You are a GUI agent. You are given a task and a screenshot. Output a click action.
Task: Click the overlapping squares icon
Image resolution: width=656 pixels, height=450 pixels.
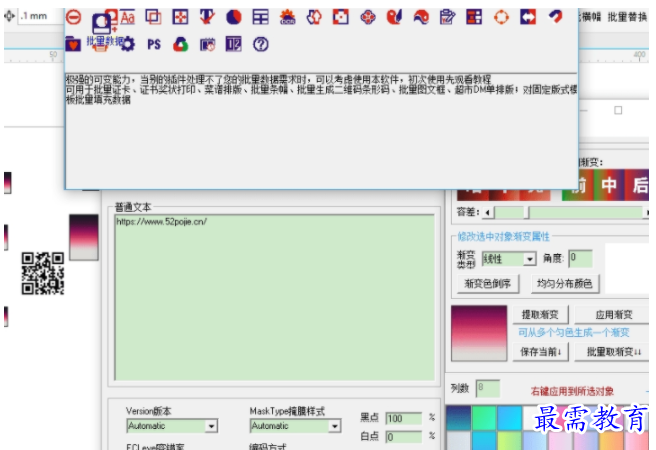click(154, 17)
